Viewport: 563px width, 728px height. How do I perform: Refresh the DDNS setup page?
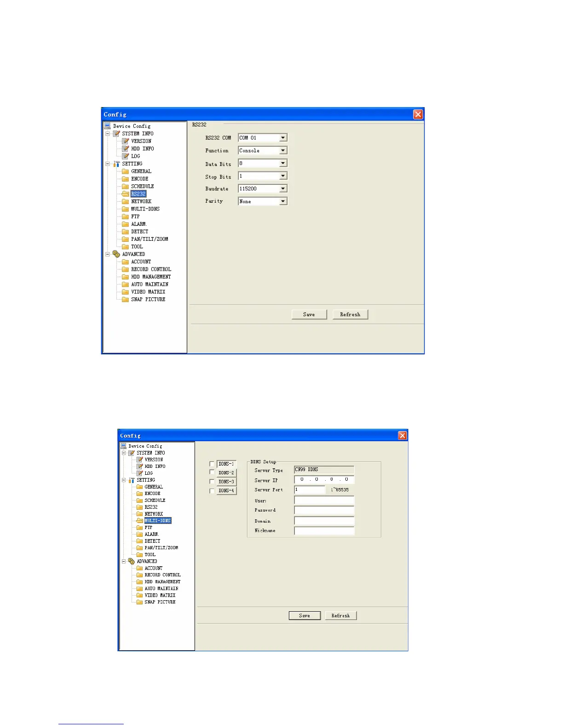click(x=341, y=615)
